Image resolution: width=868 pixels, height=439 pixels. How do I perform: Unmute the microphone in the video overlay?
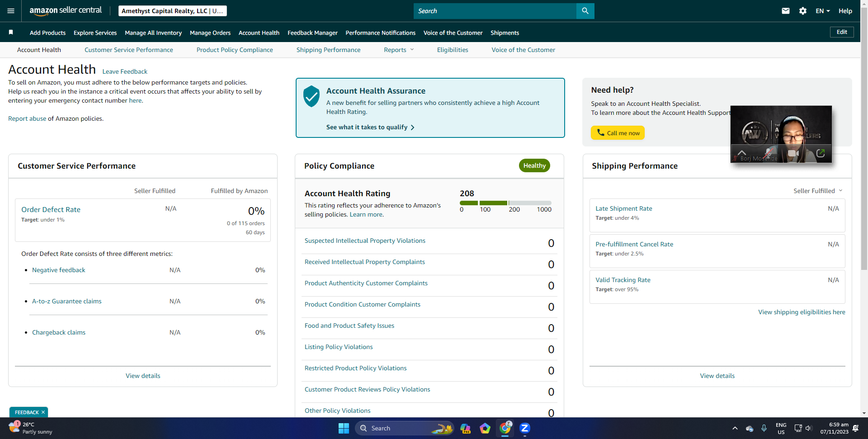[x=768, y=153]
